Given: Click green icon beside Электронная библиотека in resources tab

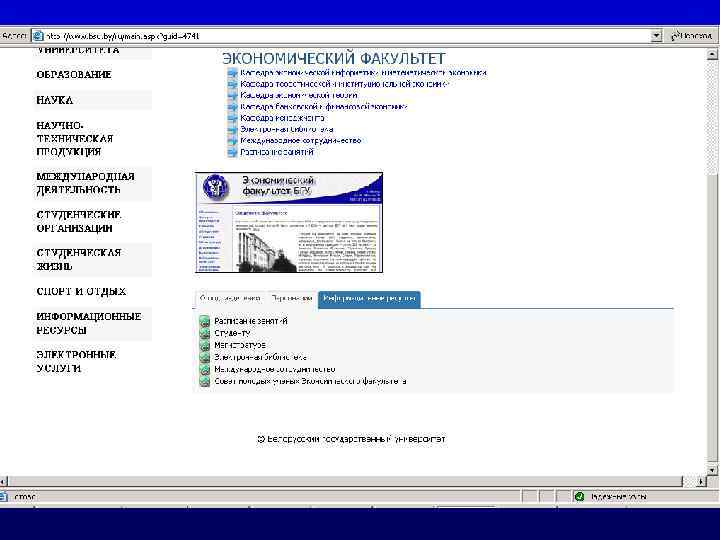Looking at the screenshot, I should [204, 357].
